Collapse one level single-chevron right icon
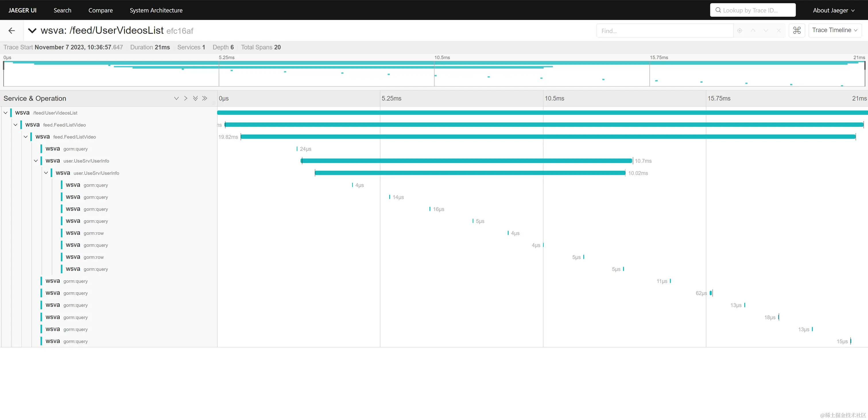This screenshot has height=420, width=868. (x=186, y=98)
